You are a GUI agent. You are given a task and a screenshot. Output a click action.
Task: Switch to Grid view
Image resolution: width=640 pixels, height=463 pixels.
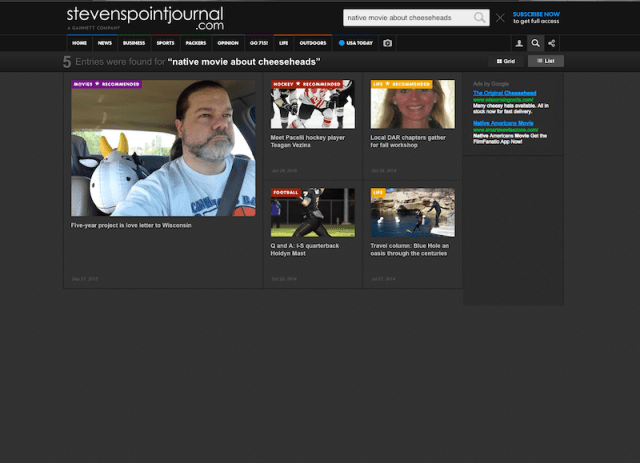(506, 61)
